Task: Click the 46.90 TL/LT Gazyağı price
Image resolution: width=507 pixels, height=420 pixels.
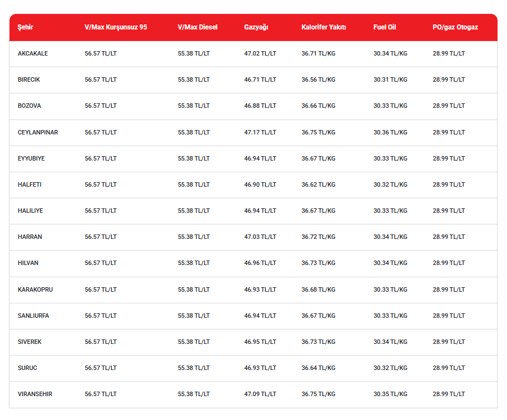Action: (260, 185)
